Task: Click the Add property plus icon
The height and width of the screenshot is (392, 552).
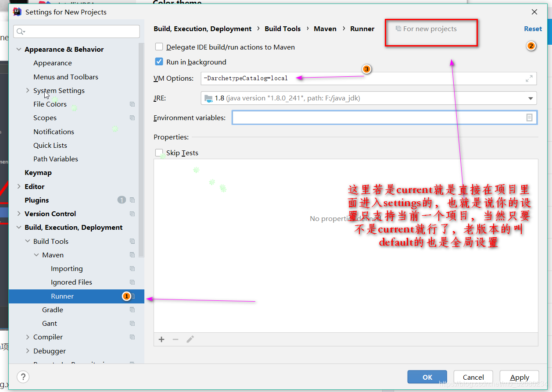Action: coord(161,339)
